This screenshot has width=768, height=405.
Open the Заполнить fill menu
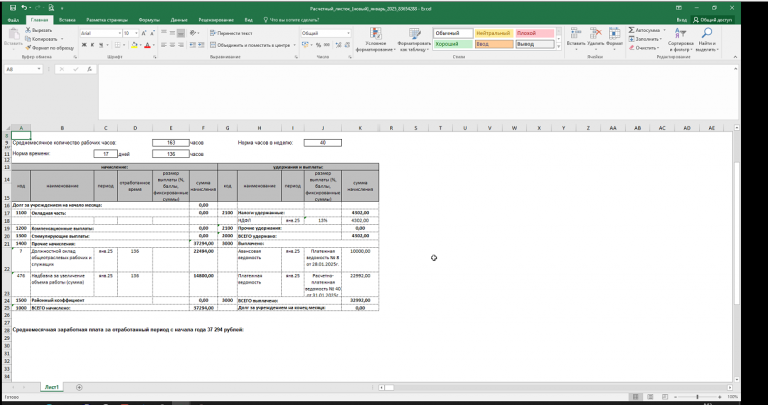(645, 39)
